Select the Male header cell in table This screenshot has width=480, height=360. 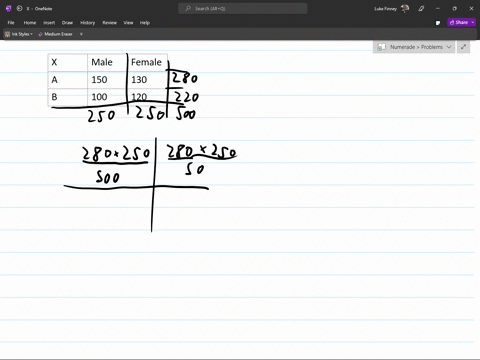pyautogui.click(x=107, y=62)
